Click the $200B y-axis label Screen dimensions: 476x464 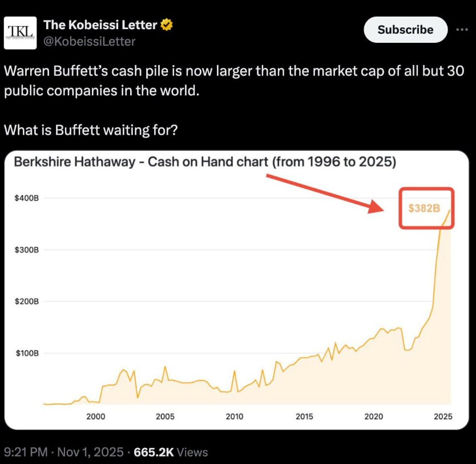coord(26,301)
